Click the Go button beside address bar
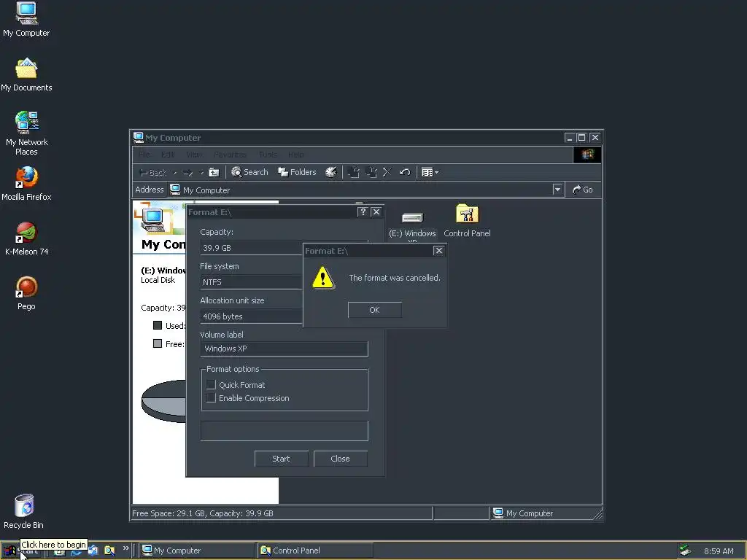This screenshot has width=747, height=560. tap(582, 190)
